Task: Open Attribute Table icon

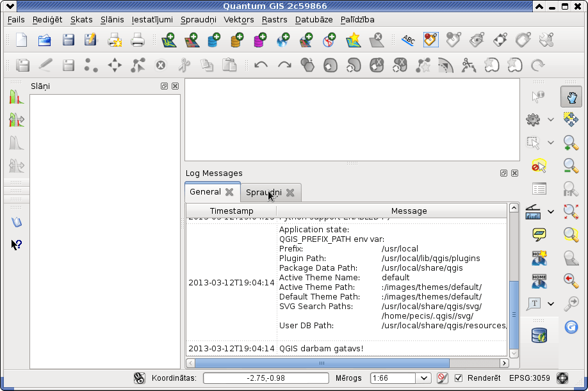Action: (539, 188)
